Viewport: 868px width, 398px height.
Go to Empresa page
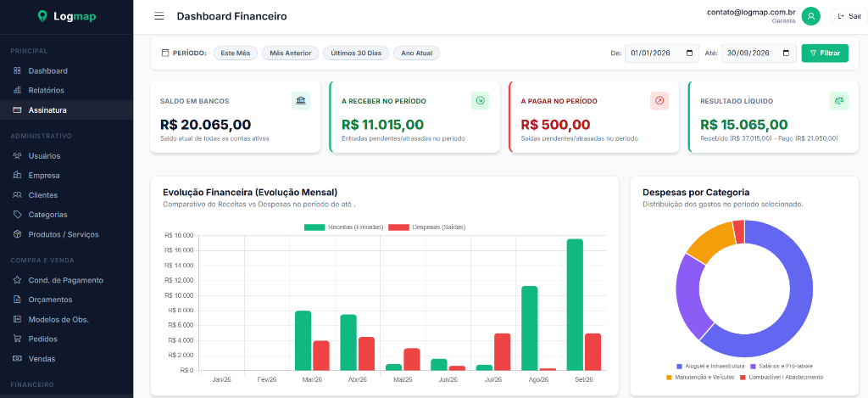click(x=66, y=175)
